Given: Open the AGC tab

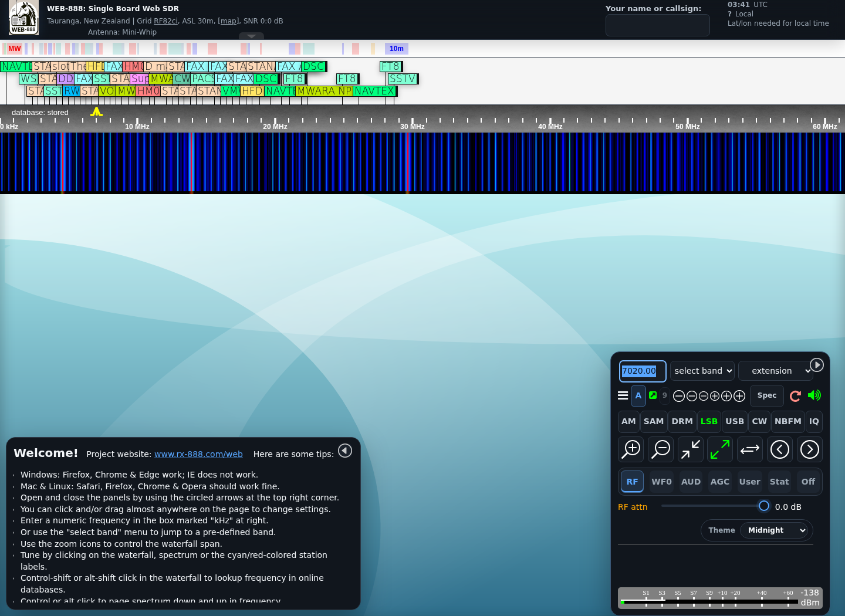Looking at the screenshot, I should pyautogui.click(x=720, y=482).
